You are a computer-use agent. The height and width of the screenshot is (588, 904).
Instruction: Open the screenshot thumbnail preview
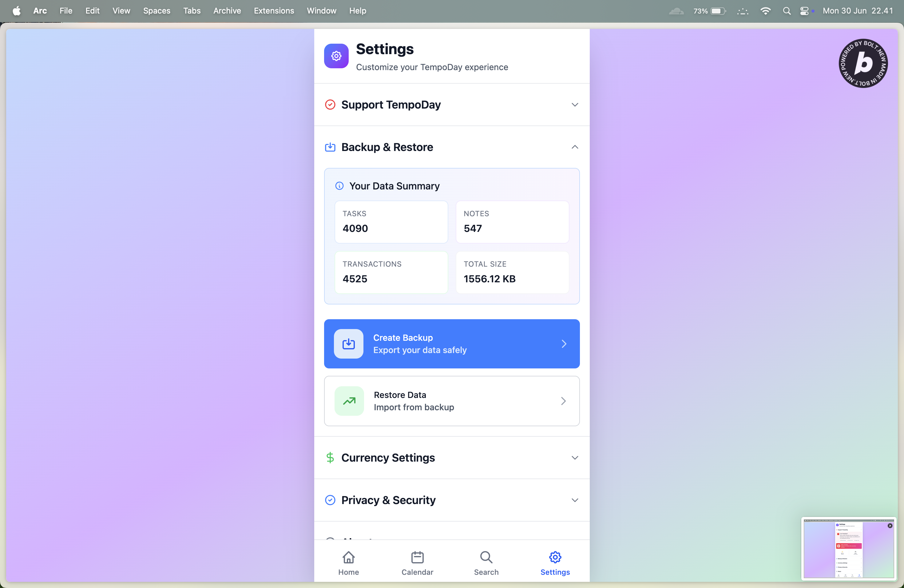click(x=849, y=549)
